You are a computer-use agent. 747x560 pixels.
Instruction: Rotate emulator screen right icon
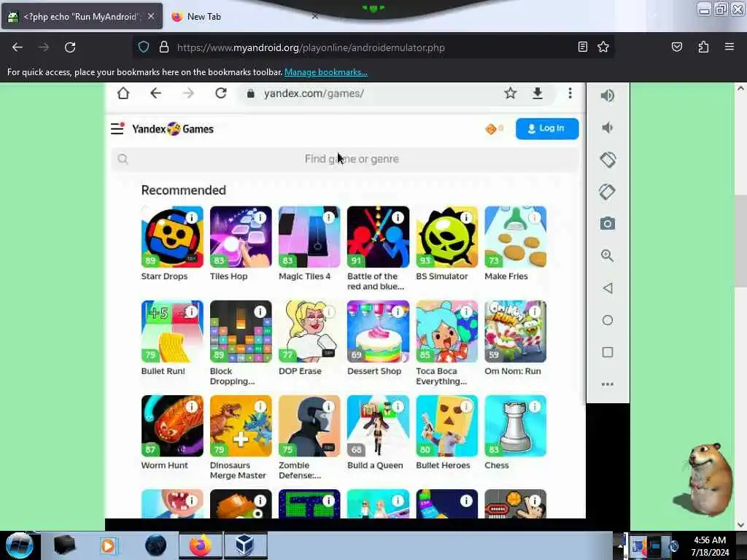tap(608, 192)
